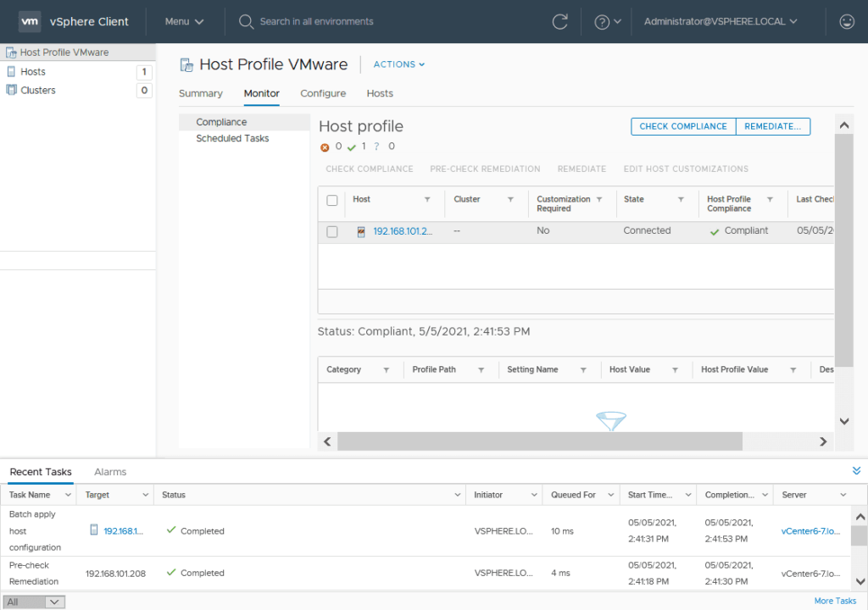Toggle the select-all hosts checkbox

click(331, 200)
